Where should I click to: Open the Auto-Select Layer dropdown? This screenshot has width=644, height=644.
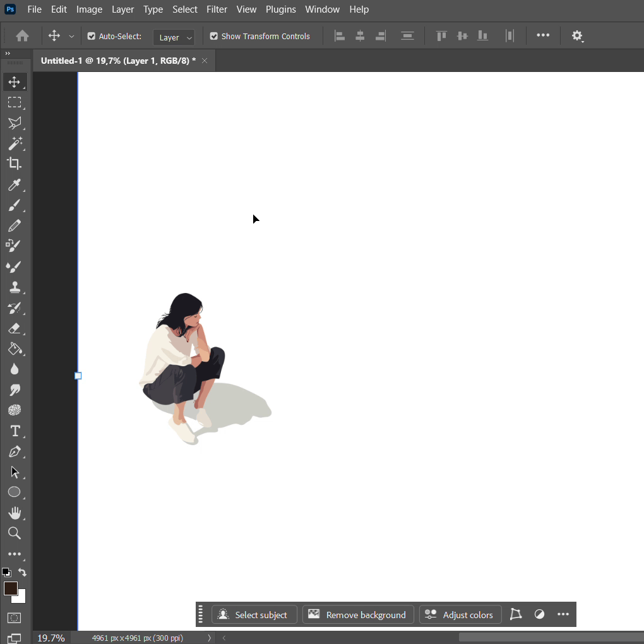tap(174, 37)
